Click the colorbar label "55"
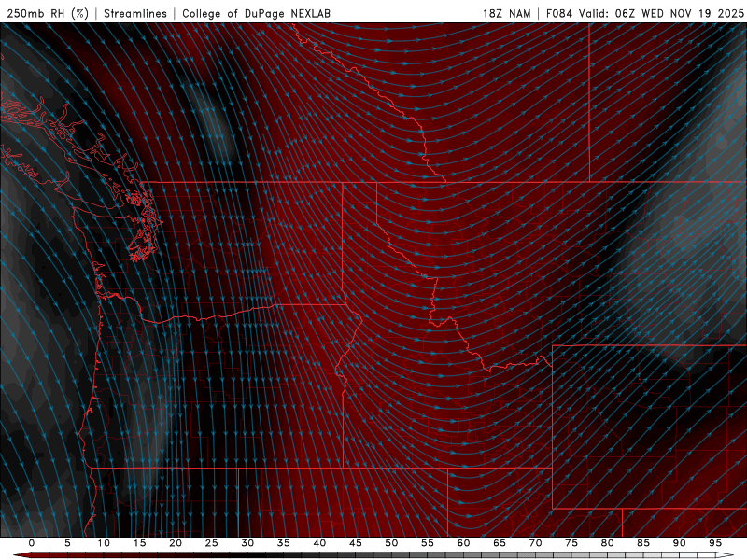This screenshot has height=560, width=747. tap(428, 543)
